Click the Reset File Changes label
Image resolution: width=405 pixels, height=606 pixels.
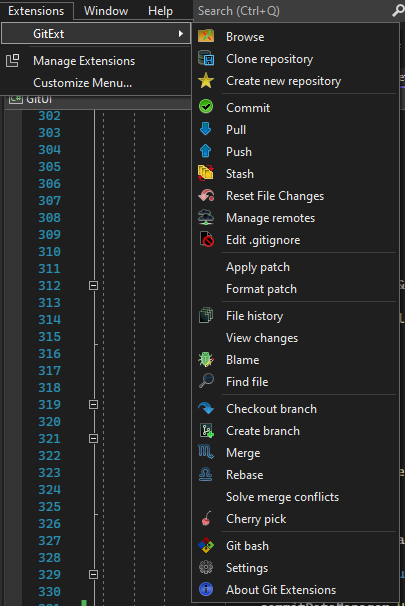coord(275,196)
